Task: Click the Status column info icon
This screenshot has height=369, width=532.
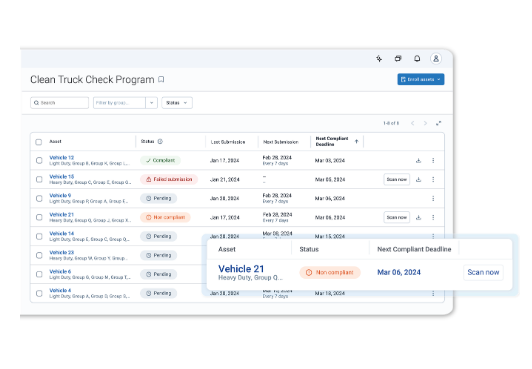Action: [x=160, y=141]
